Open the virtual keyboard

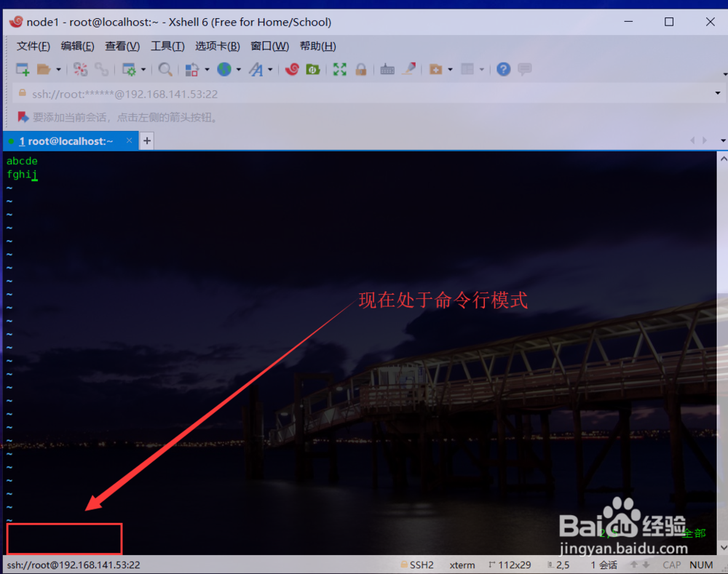coord(387,69)
